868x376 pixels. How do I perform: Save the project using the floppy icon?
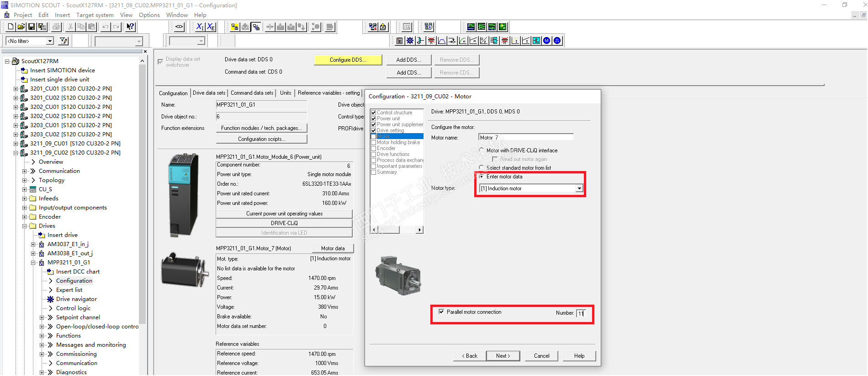click(32, 27)
